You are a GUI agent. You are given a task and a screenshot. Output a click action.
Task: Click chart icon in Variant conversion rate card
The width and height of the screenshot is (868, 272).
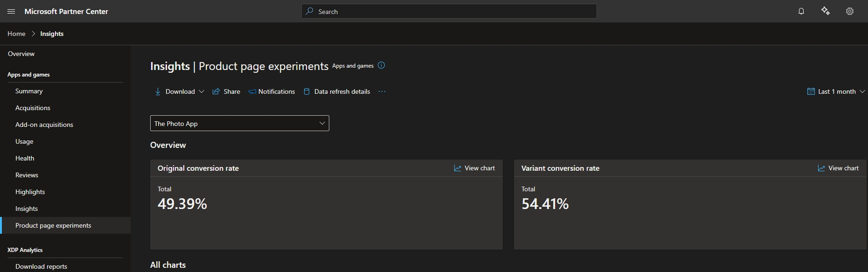pyautogui.click(x=821, y=168)
